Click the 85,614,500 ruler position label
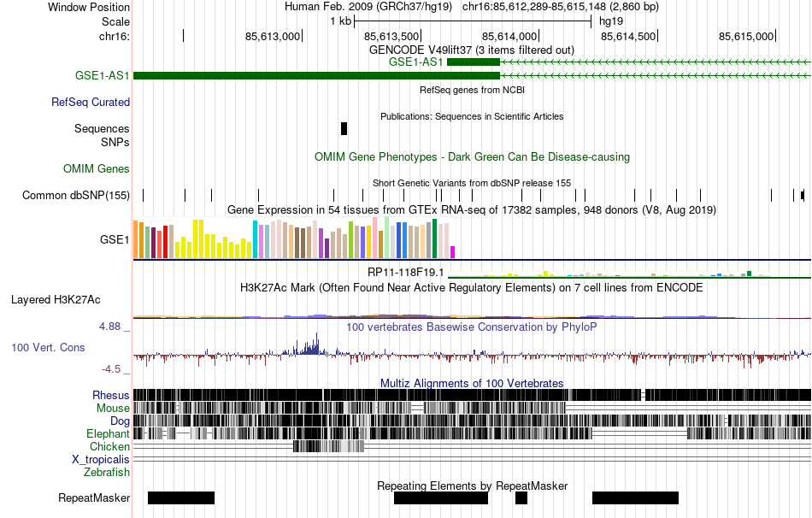 point(628,36)
